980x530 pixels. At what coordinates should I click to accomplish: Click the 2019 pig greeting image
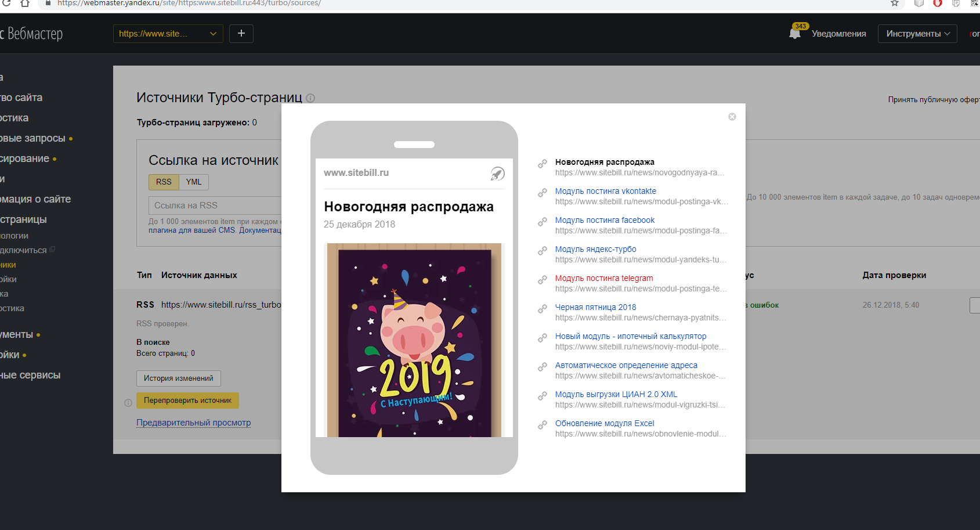click(x=414, y=340)
